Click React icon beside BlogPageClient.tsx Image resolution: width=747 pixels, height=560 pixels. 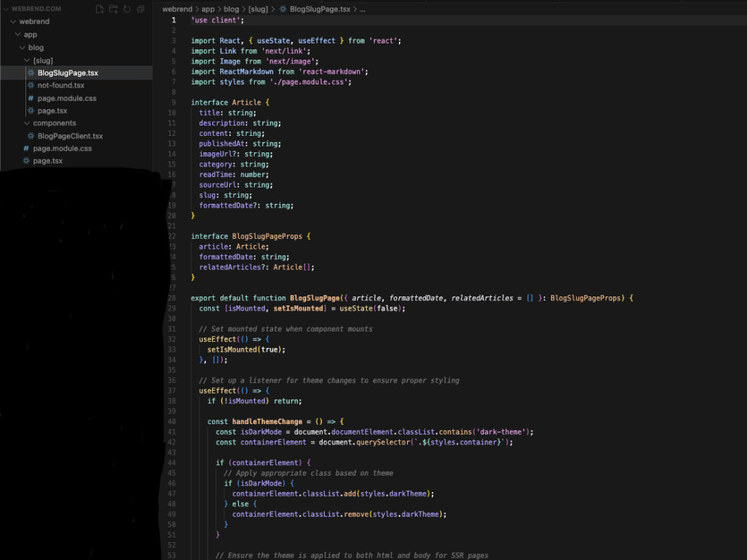[x=31, y=136]
